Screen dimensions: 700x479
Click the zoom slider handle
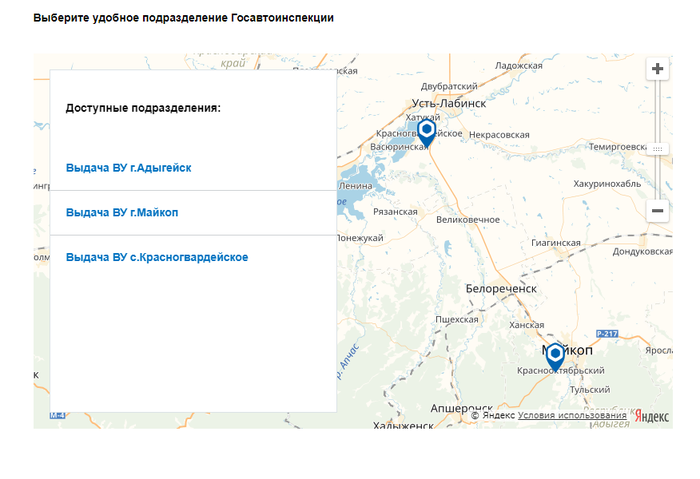coord(658,148)
